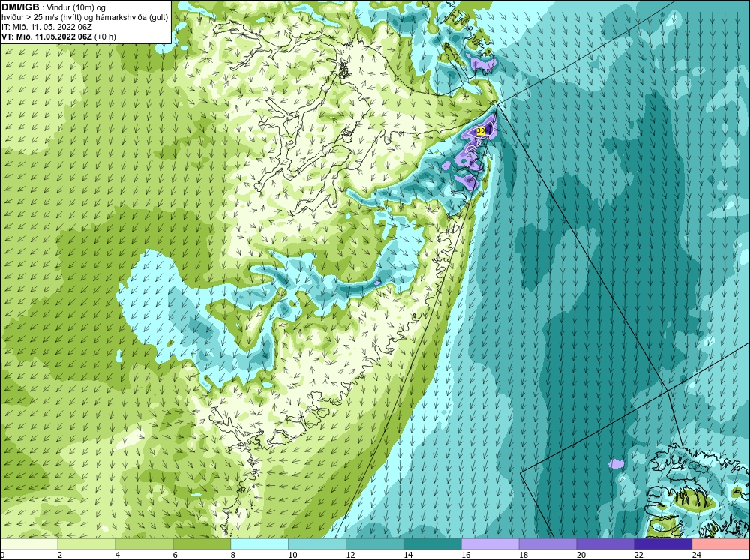Click the scale label '14'
The height and width of the screenshot is (560, 750).
click(408, 555)
